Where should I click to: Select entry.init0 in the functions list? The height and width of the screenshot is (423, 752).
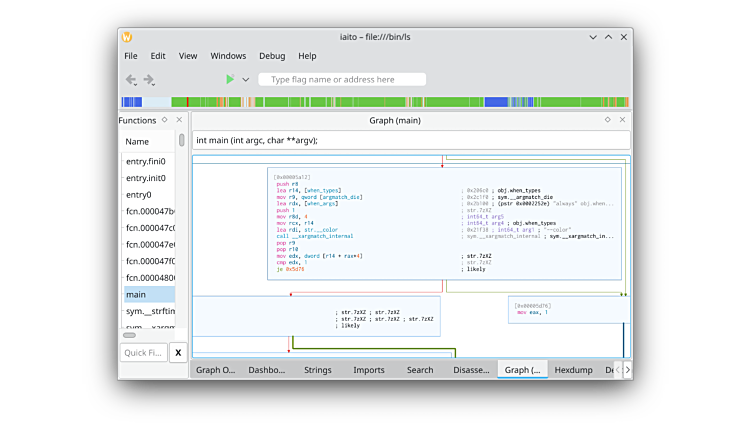[x=145, y=178]
